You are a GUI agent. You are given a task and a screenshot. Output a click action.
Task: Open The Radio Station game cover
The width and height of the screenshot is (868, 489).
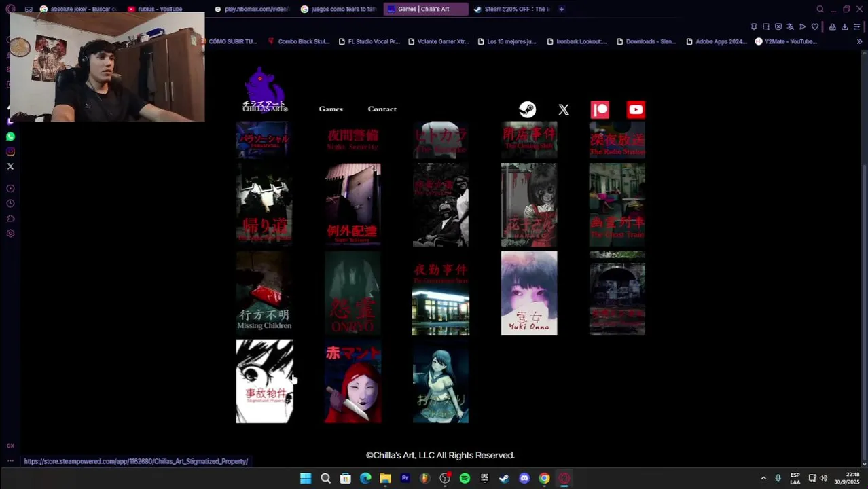click(617, 140)
